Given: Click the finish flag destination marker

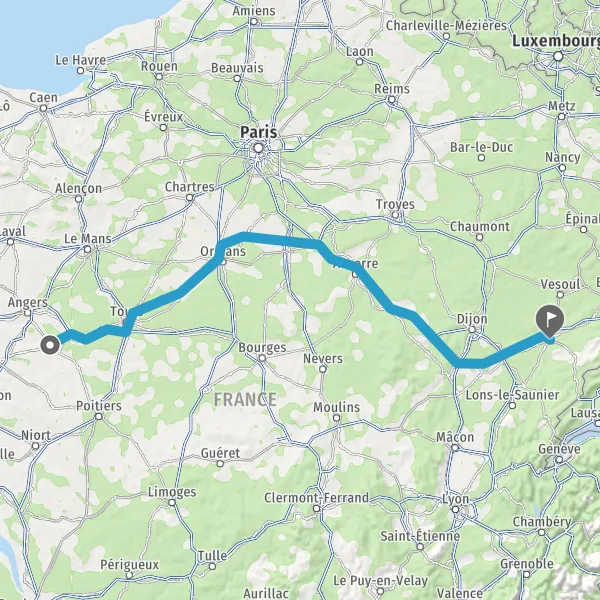Looking at the screenshot, I should [x=550, y=319].
